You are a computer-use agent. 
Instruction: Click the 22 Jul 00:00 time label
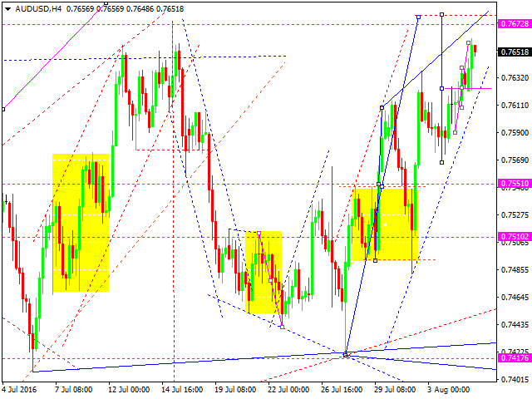coord(288,389)
